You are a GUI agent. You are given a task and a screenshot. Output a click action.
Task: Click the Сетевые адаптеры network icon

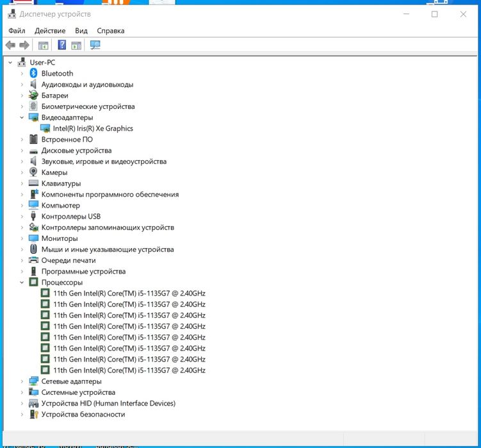coord(33,381)
